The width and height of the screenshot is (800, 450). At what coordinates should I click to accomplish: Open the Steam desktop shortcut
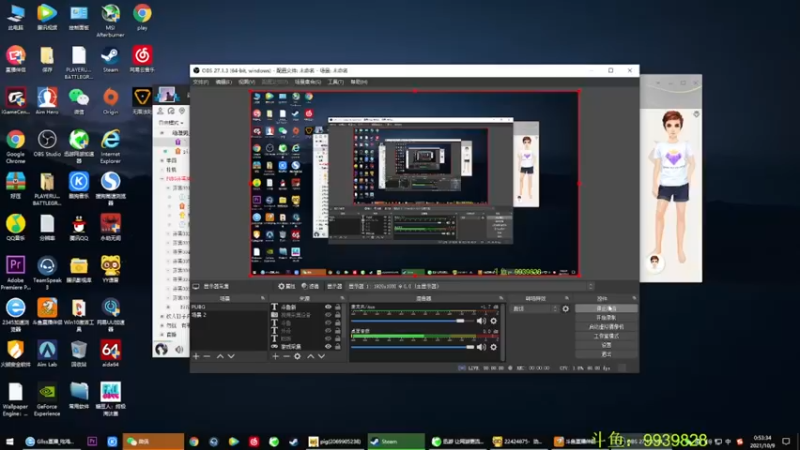(110, 59)
